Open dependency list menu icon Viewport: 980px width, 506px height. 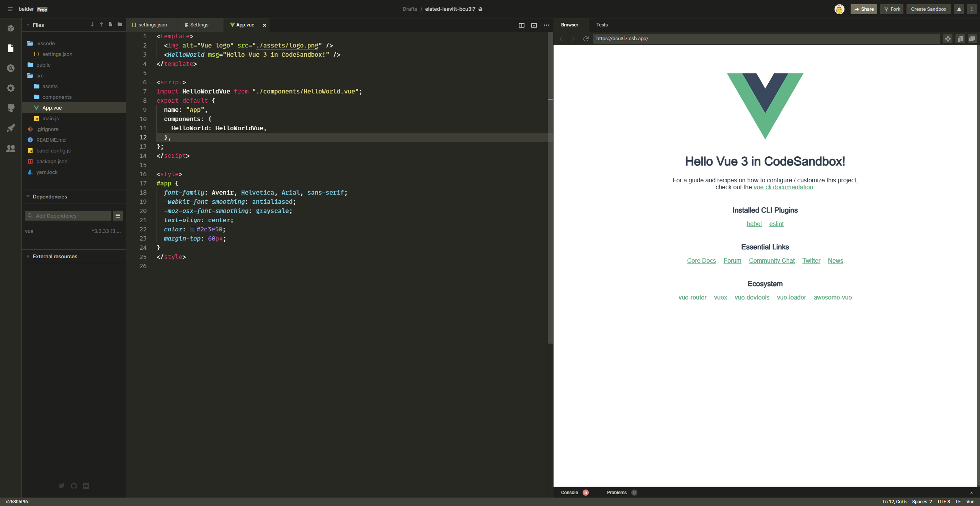[118, 216]
